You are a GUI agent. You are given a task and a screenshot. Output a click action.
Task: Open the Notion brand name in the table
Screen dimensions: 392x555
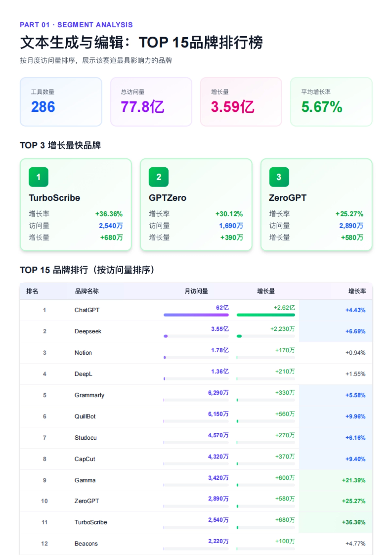(83, 353)
